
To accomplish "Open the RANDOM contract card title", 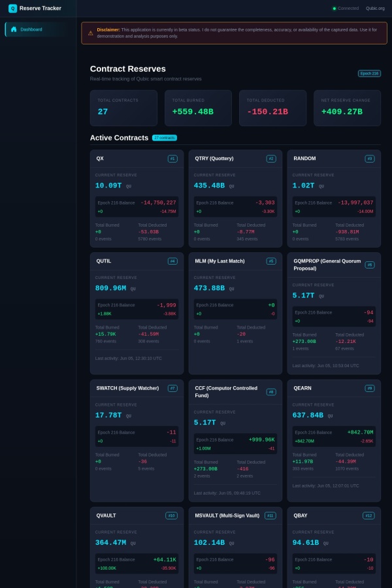I will pyautogui.click(x=304, y=159).
